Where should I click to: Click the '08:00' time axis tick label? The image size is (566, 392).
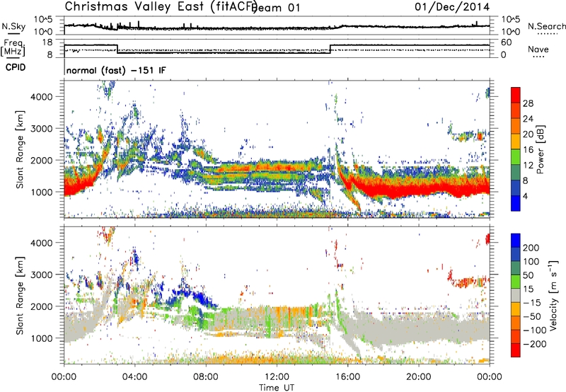(206, 377)
